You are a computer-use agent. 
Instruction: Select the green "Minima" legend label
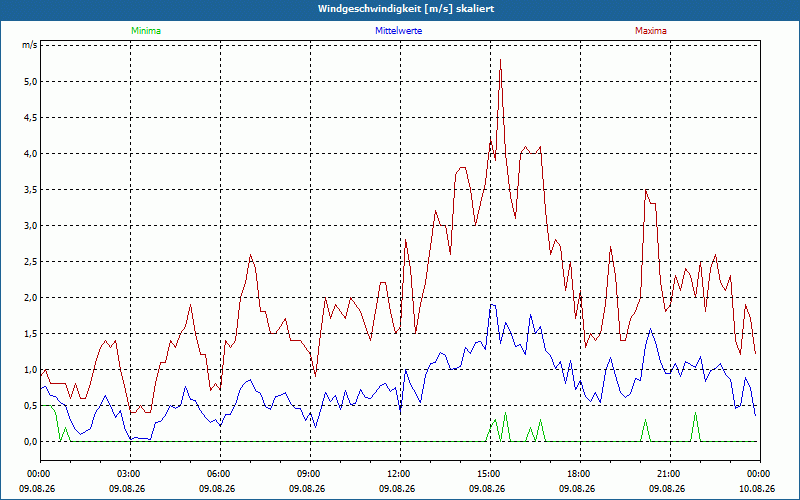(146, 31)
